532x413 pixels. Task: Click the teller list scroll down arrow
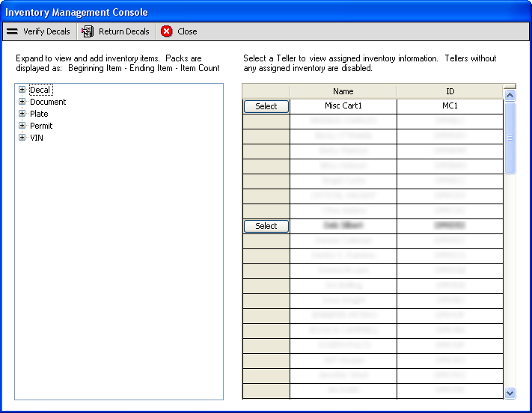[x=510, y=394]
